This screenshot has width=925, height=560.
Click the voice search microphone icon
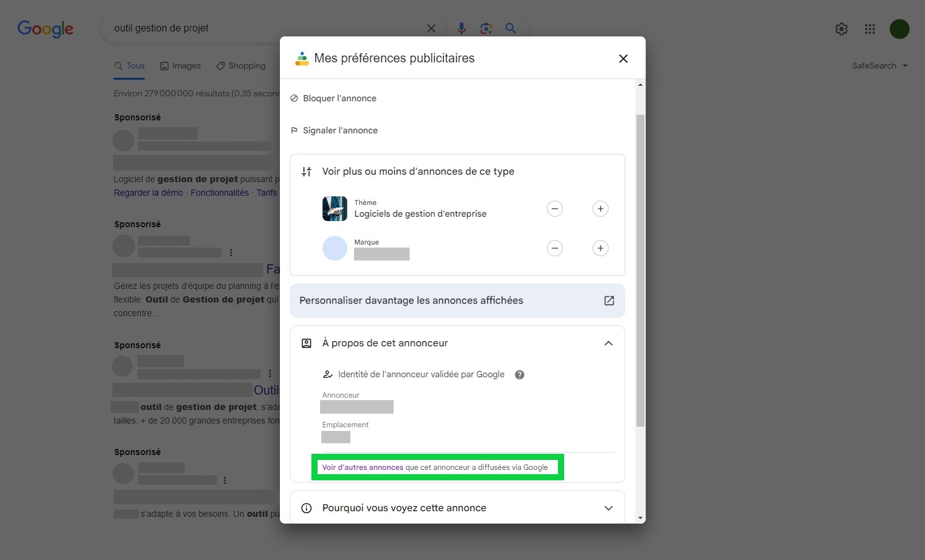pos(461,28)
